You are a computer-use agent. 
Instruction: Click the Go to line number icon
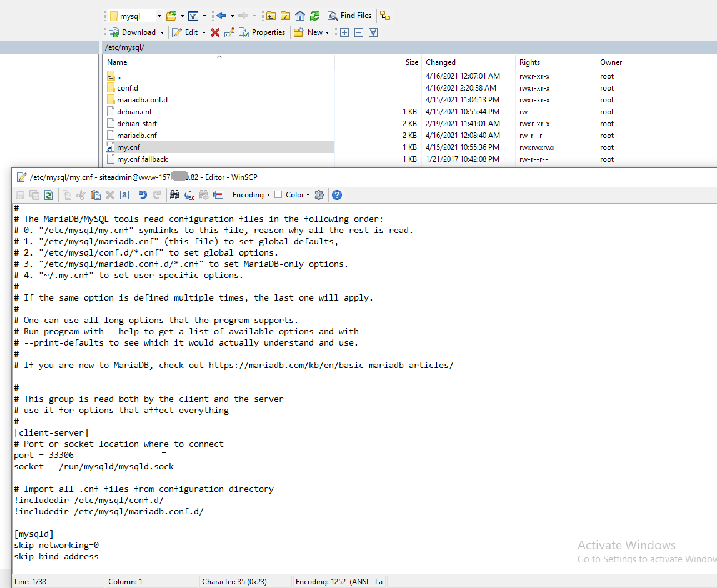click(218, 195)
